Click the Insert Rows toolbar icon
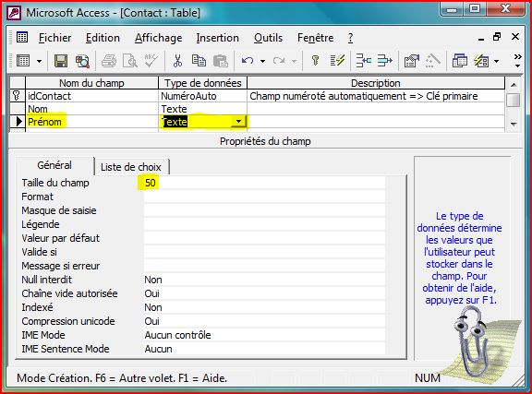 pos(363,62)
